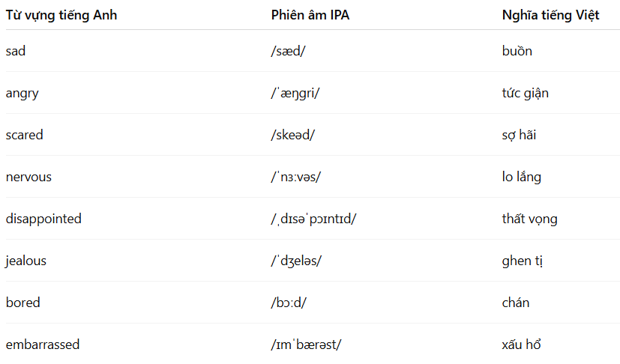Click the meaning 'tức giận'
Viewport: 620px width, 364px height.
pos(525,94)
